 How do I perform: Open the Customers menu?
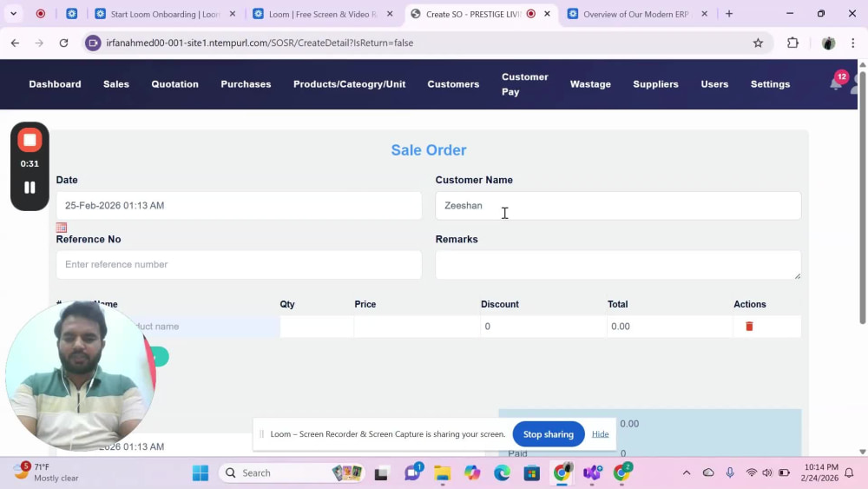click(453, 84)
